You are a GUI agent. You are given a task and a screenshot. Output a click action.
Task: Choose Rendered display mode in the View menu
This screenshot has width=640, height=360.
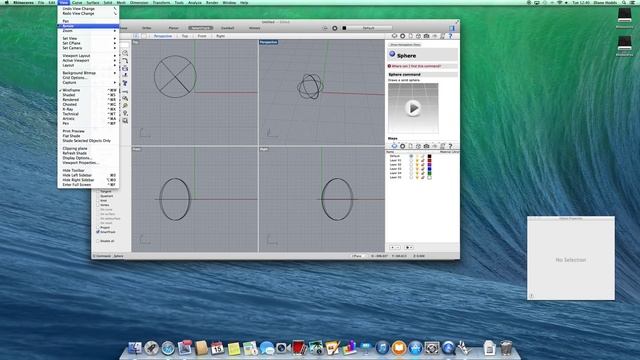(88, 100)
